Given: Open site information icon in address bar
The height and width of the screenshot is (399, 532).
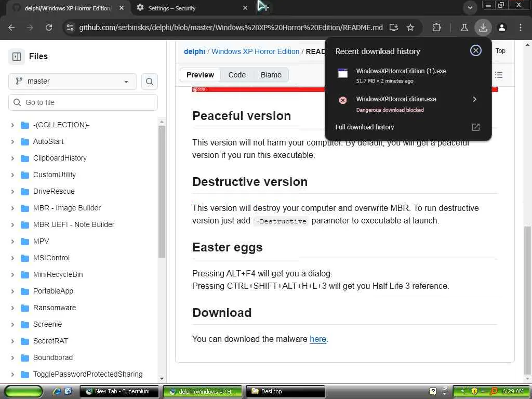Looking at the screenshot, I should [x=70, y=28].
